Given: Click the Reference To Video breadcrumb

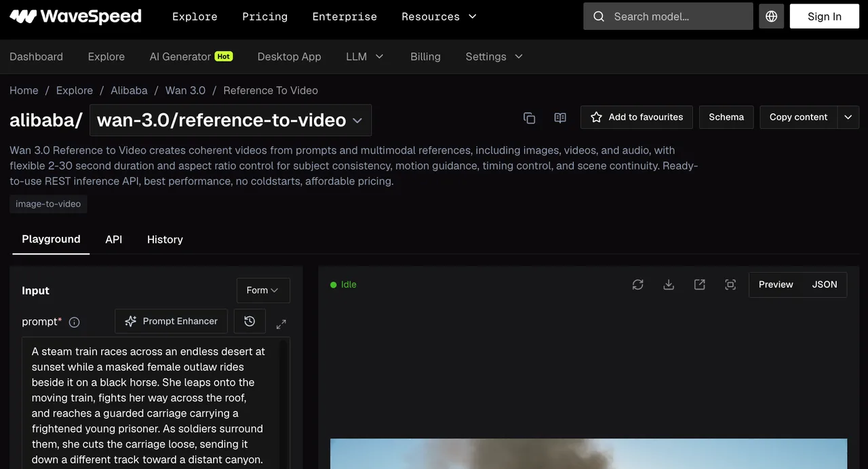Looking at the screenshot, I should (271, 90).
